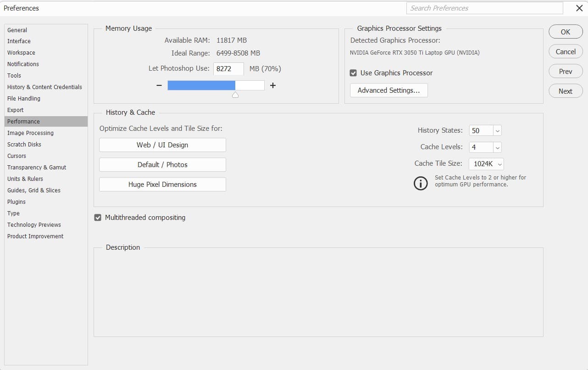Select the Scratch Disks preferences category
588x370 pixels.
[x=24, y=144]
